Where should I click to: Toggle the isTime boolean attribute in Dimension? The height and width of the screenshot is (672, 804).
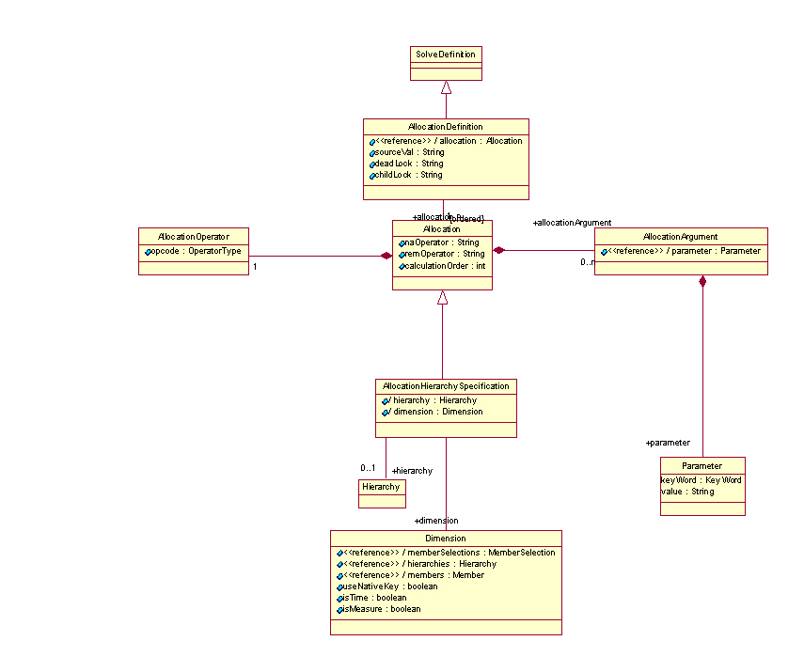pos(339,598)
